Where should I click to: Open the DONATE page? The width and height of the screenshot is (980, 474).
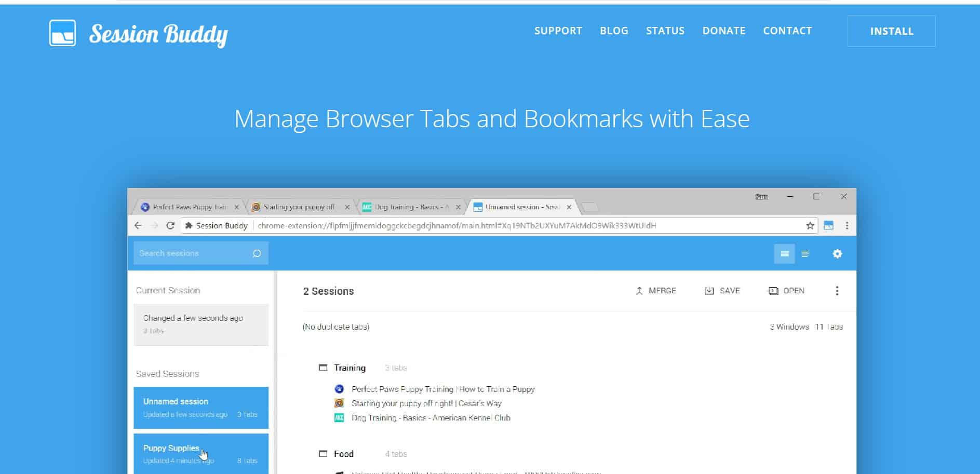pos(724,31)
